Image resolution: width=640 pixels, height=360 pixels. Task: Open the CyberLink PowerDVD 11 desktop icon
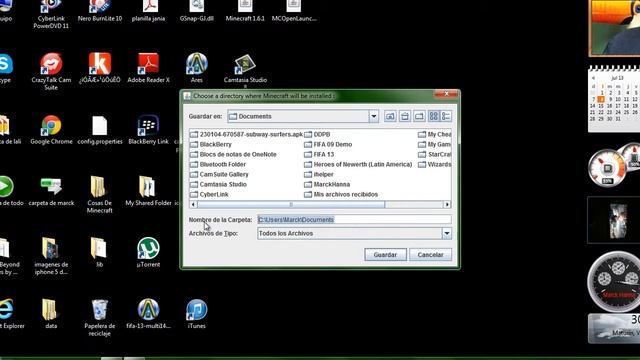pyautogui.click(x=51, y=14)
